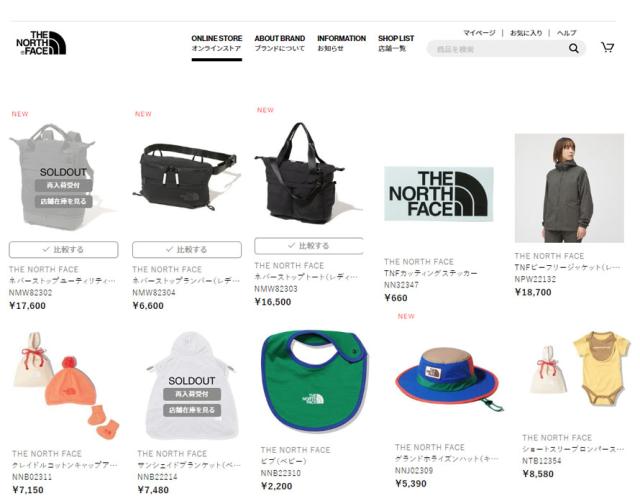Click the search magnifier icon

(x=573, y=49)
